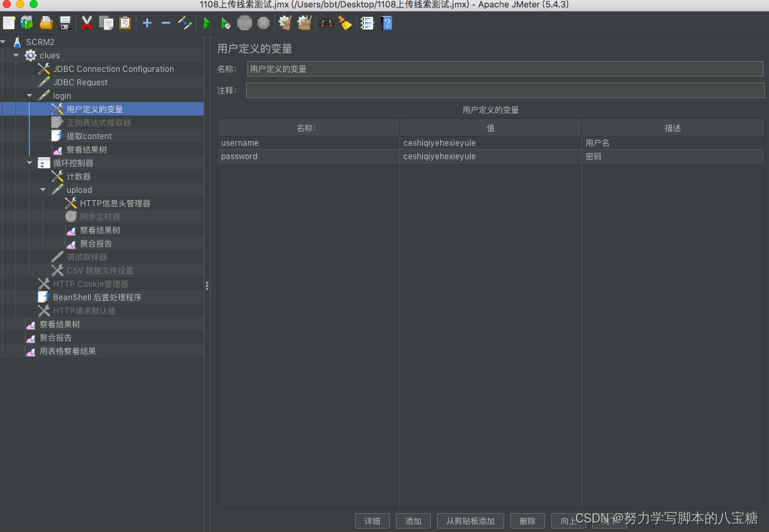Save the test plan with the disk icon
The height and width of the screenshot is (532, 769).
[65, 23]
